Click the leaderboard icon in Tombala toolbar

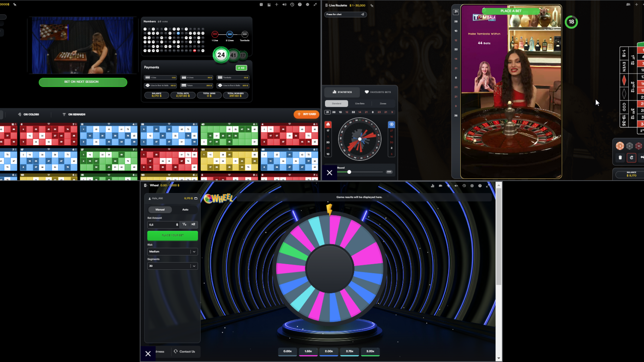[269, 5]
